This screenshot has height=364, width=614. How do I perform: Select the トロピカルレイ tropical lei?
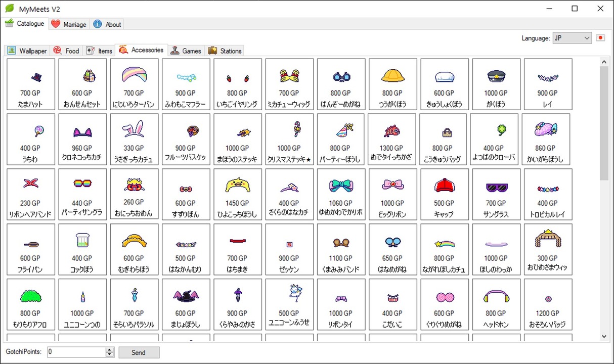pos(548,194)
